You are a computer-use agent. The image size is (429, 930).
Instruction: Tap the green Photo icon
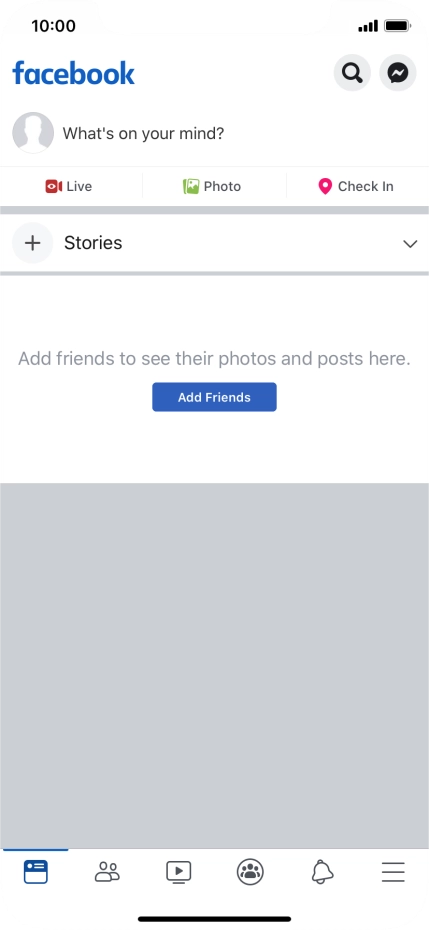[x=190, y=186]
